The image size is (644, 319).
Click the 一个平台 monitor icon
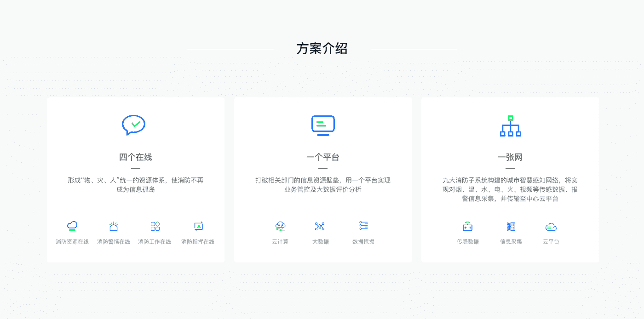point(323,125)
